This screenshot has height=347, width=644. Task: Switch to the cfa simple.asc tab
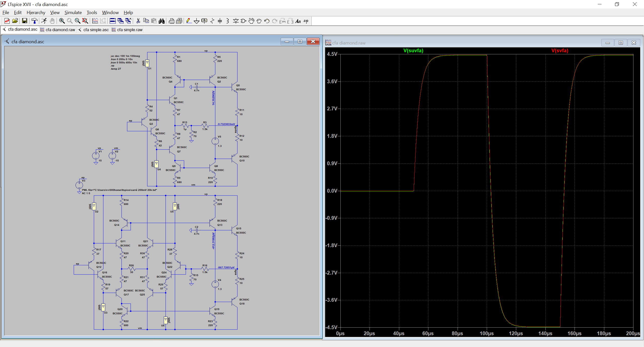point(94,30)
